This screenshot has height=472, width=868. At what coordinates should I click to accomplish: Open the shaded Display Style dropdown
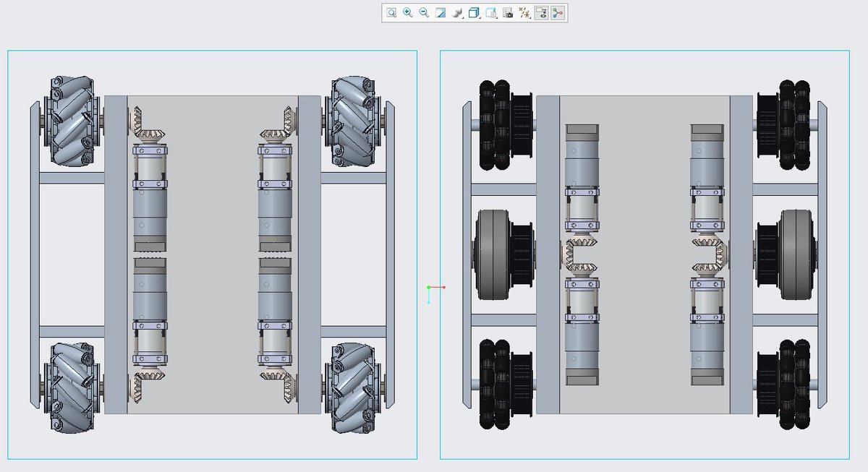(458, 13)
